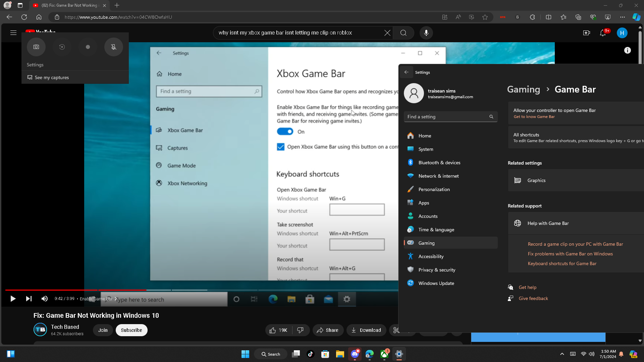The image size is (644, 362).
Task: Start recording with the Game Bar record button
Action: tap(88, 47)
